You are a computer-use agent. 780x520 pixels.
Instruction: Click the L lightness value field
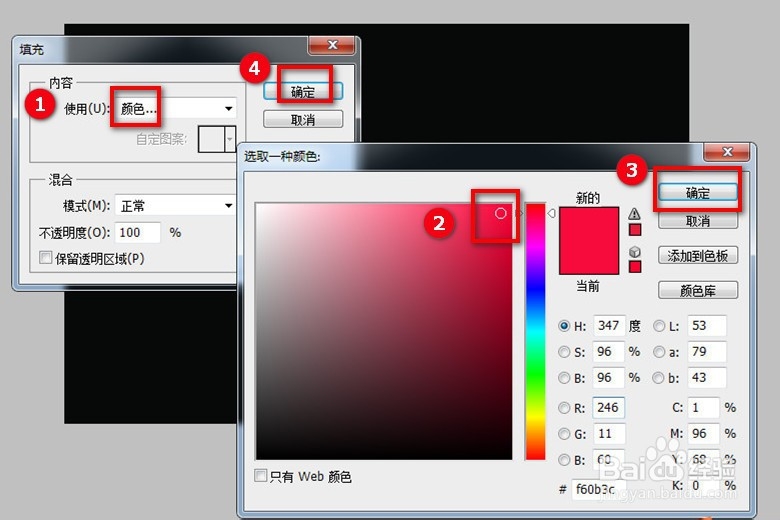click(706, 326)
